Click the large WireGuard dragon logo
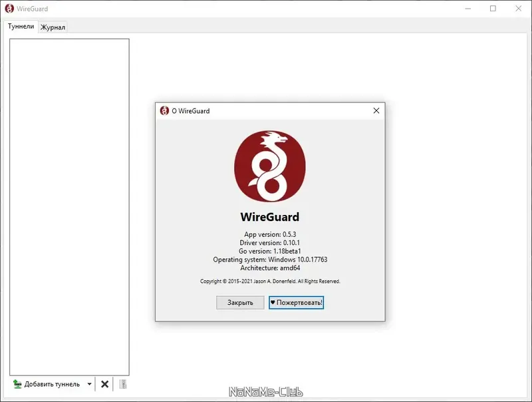Screen dimensions: 532x402 (270, 166)
